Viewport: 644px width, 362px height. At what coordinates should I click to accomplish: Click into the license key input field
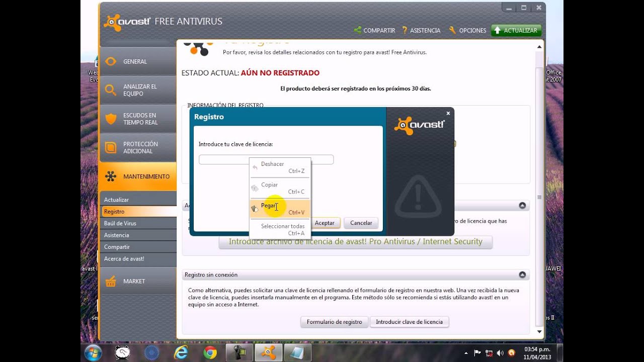(x=266, y=159)
